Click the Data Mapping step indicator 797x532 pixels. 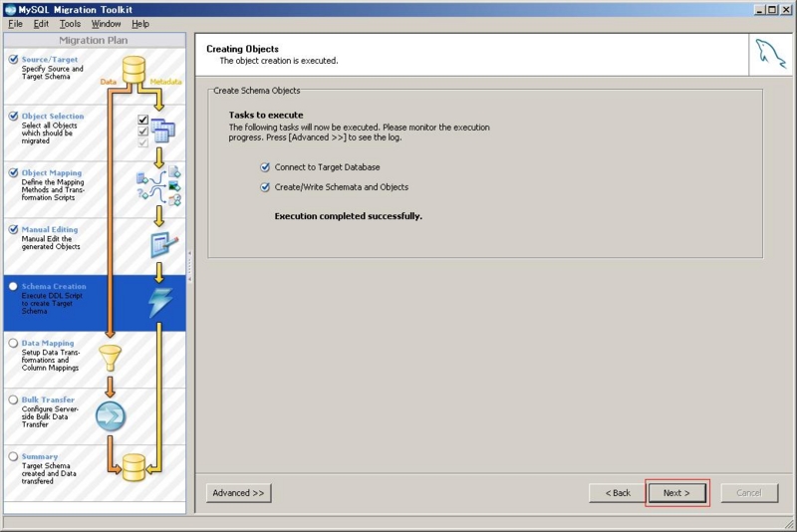(x=13, y=343)
